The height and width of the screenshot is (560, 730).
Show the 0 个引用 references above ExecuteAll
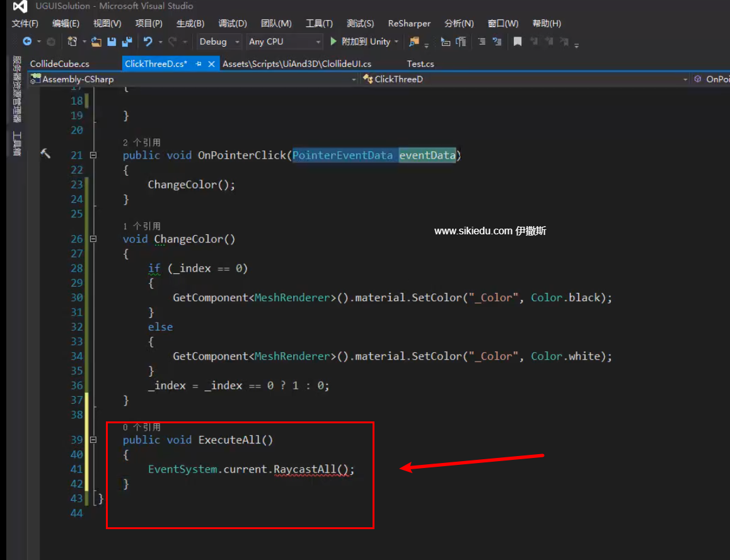[x=142, y=428]
